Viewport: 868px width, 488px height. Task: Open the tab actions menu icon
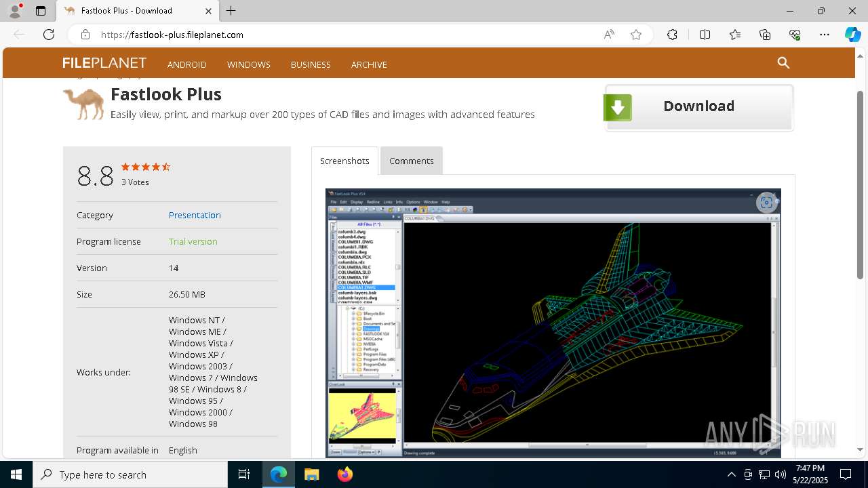click(x=41, y=11)
